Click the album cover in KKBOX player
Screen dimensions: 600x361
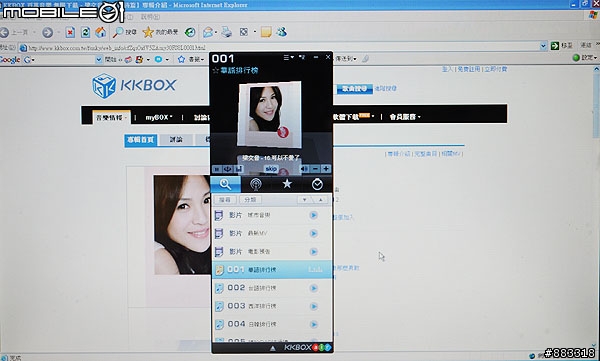pos(269,114)
